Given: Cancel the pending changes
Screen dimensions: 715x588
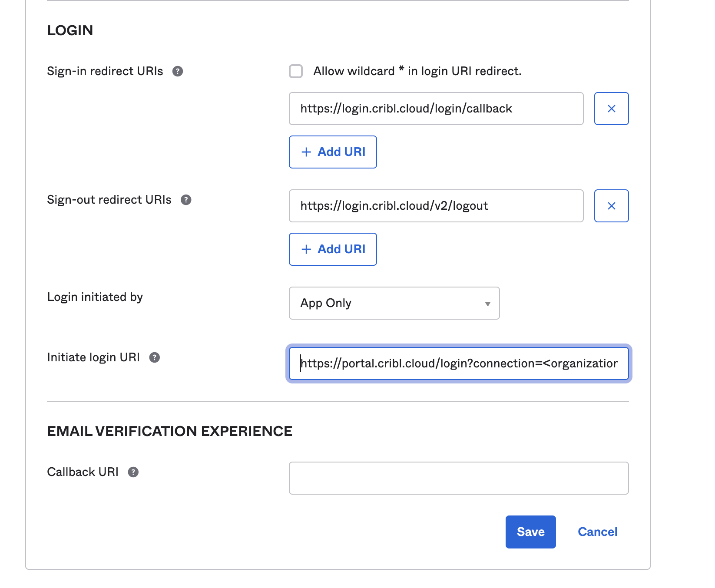Looking at the screenshot, I should tap(597, 532).
